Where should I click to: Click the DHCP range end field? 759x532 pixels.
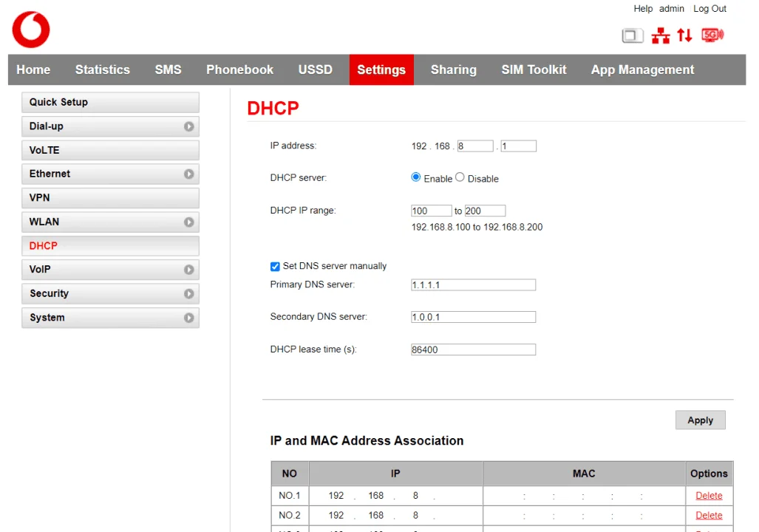coord(485,211)
